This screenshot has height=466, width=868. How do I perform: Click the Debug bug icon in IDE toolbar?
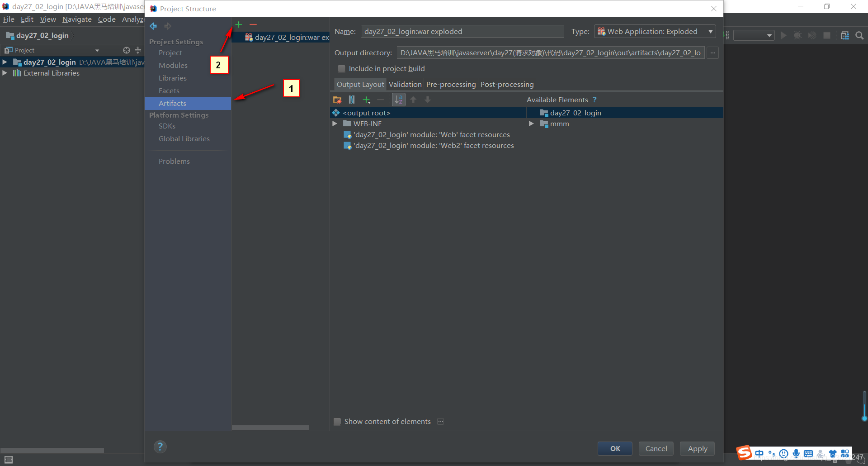(x=798, y=35)
